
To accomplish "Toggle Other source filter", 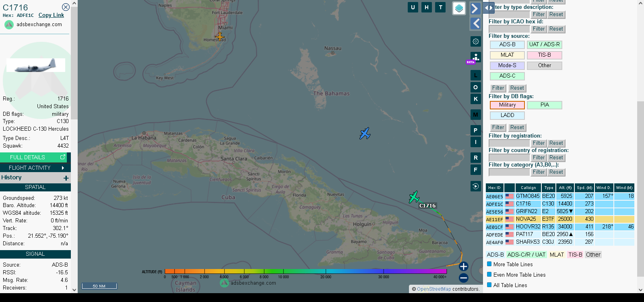I will pos(545,66).
